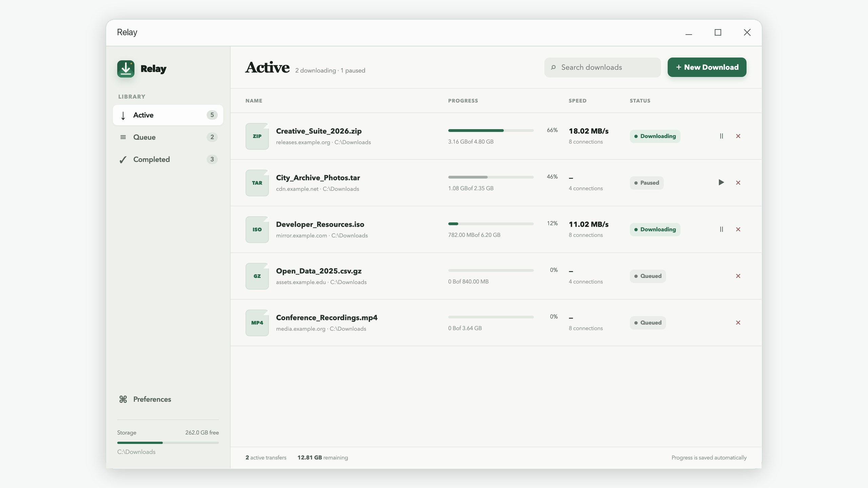
Task: Open Preferences
Action: (168, 399)
